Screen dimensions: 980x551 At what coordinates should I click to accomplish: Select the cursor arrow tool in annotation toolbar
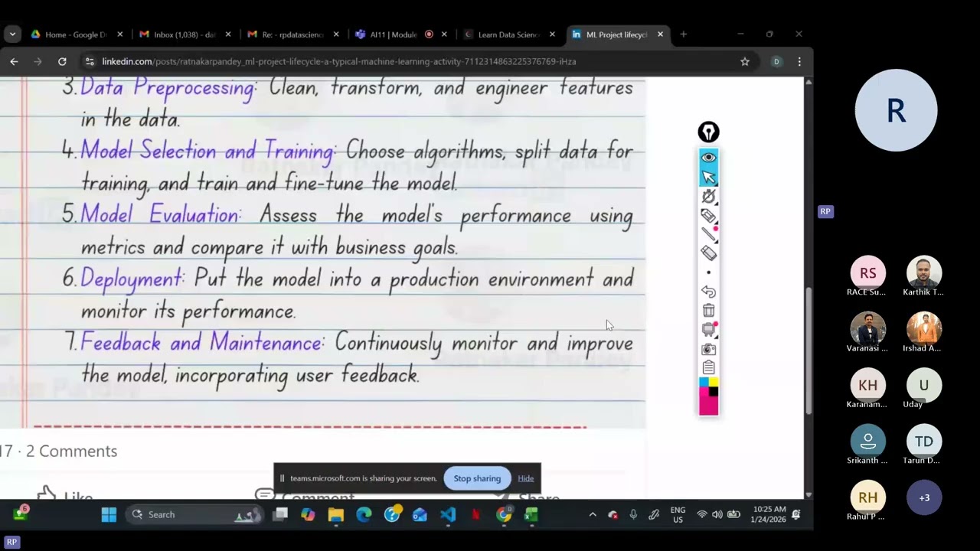708,177
